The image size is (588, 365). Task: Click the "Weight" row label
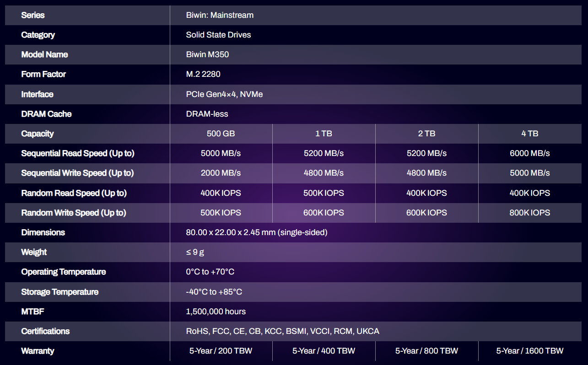click(x=34, y=252)
